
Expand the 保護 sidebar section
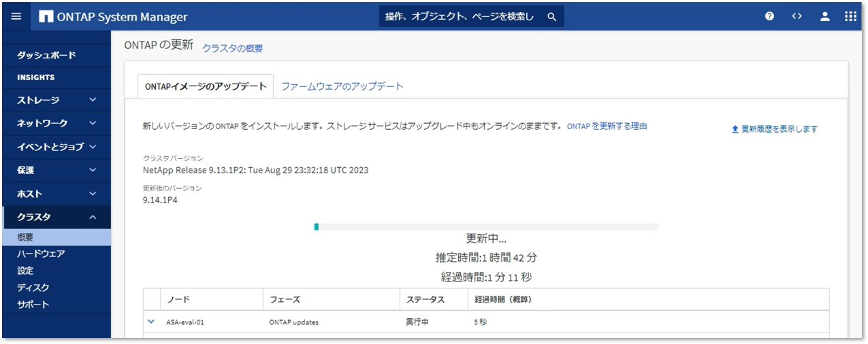56,171
